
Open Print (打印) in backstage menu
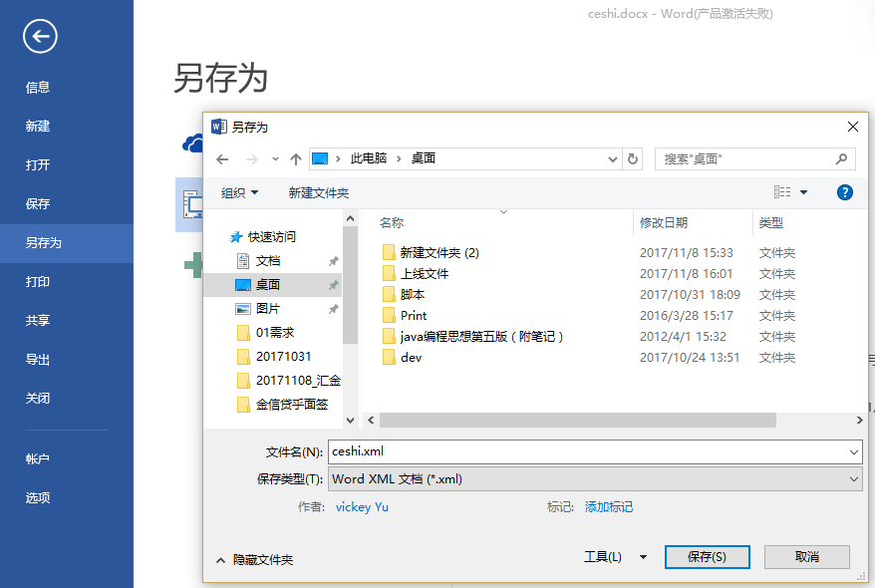(38, 282)
